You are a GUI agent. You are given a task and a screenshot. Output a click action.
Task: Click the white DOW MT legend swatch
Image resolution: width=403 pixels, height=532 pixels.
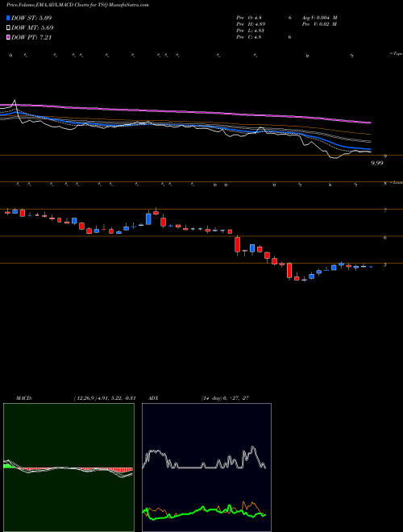tap(9, 28)
